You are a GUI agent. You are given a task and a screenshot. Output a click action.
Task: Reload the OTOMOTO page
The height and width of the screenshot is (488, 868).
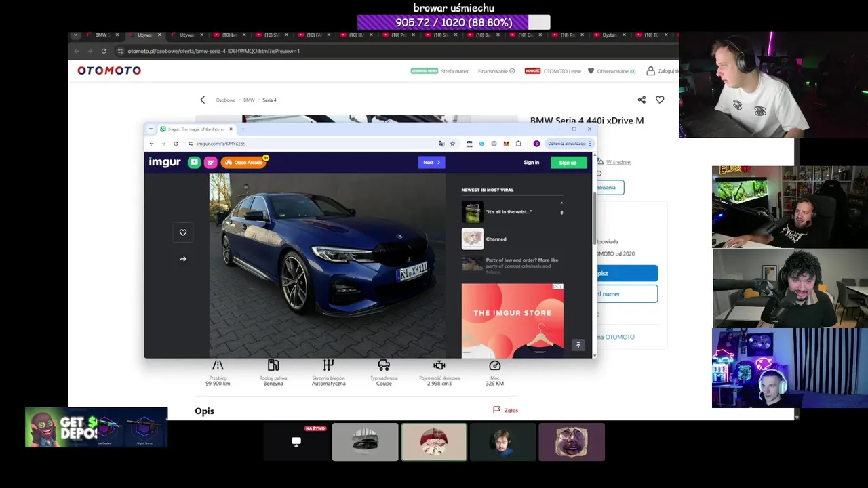[104, 51]
